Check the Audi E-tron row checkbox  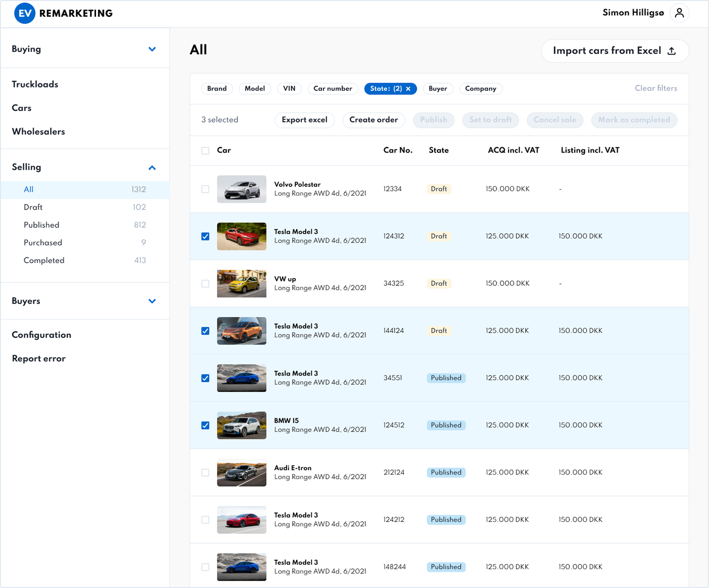pos(205,473)
